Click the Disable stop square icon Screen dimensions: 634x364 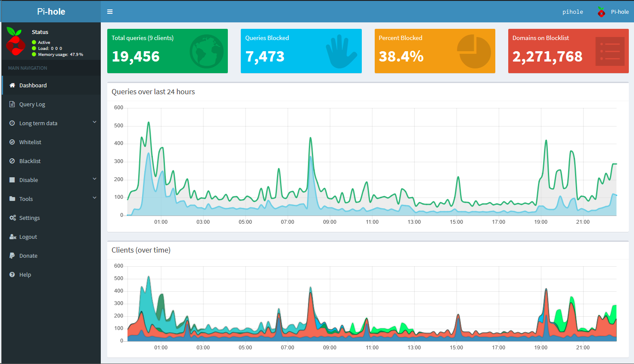(12, 180)
